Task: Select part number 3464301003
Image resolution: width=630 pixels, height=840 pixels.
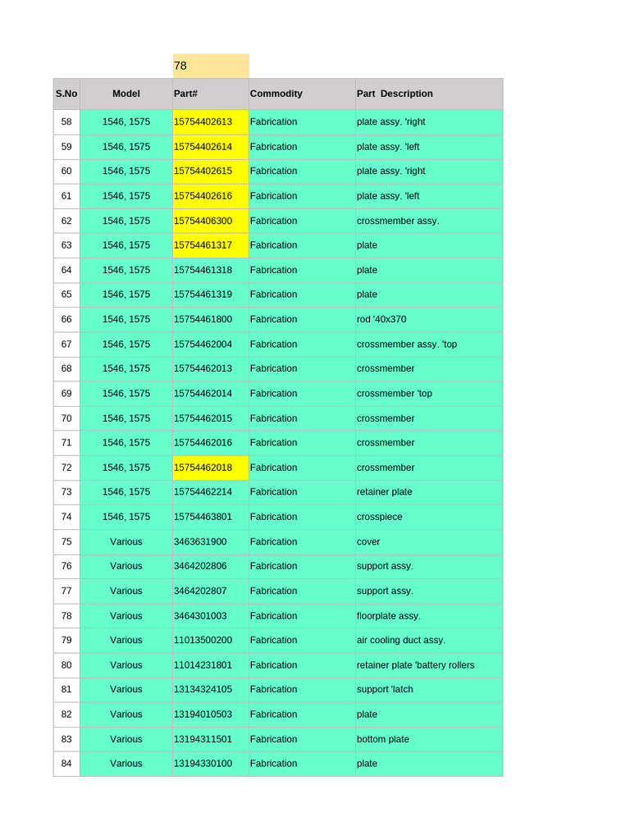Action: coord(211,616)
